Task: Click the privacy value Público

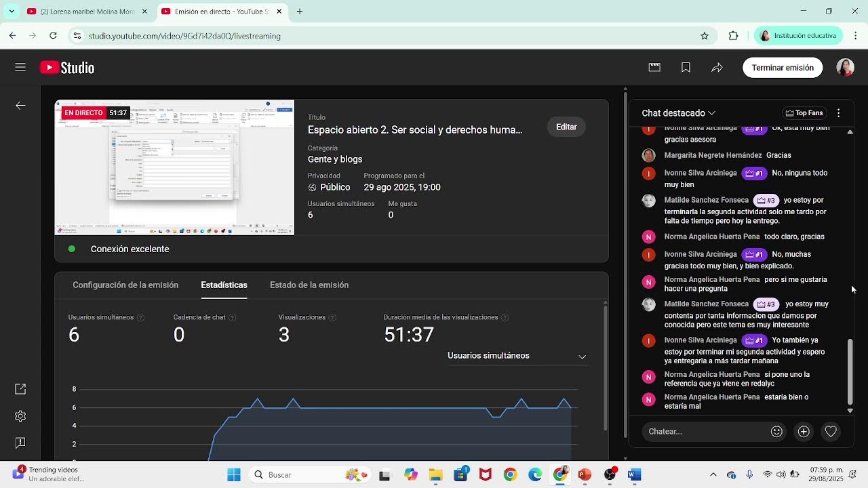Action: [x=335, y=187]
